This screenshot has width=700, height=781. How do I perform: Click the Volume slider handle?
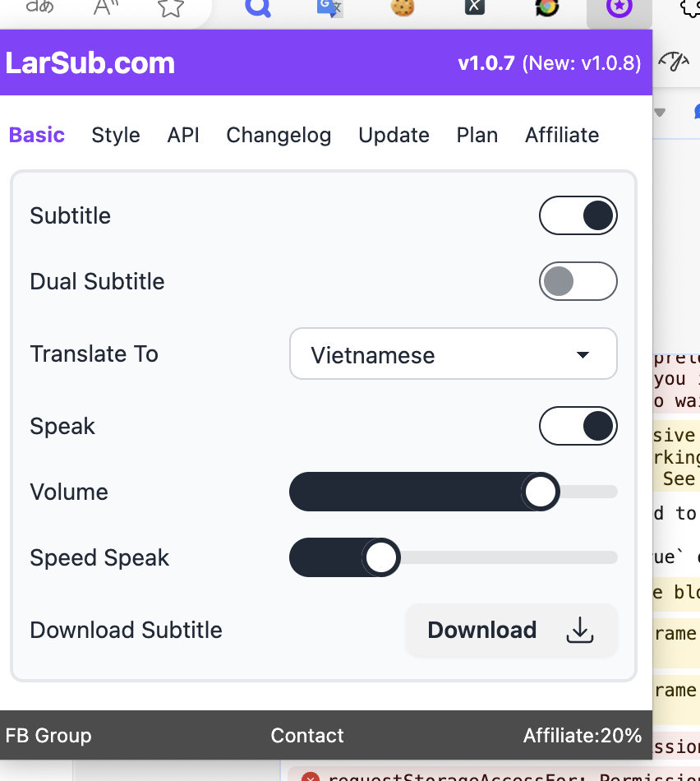click(x=540, y=492)
